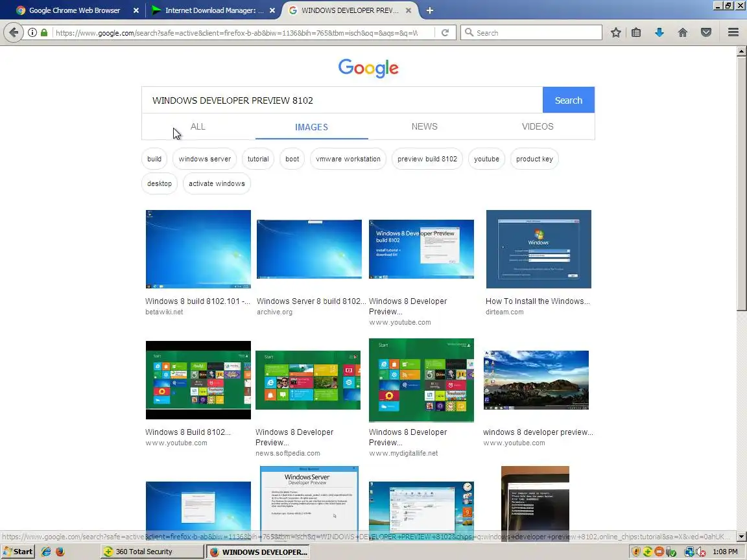Open the mydigitallife.net Start screen thumbnail
Image resolution: width=747 pixels, height=560 pixels.
click(x=421, y=380)
